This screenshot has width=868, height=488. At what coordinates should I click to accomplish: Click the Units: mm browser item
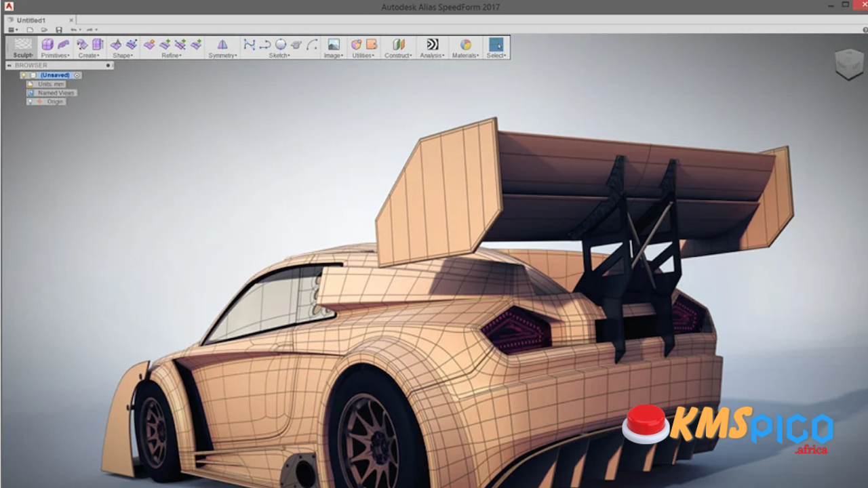[x=50, y=84]
